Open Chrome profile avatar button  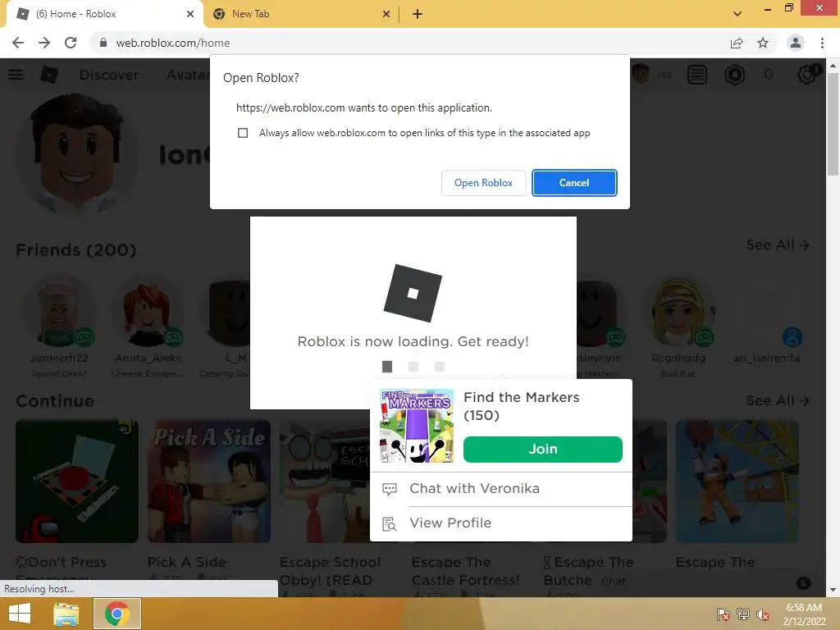pyautogui.click(x=796, y=43)
